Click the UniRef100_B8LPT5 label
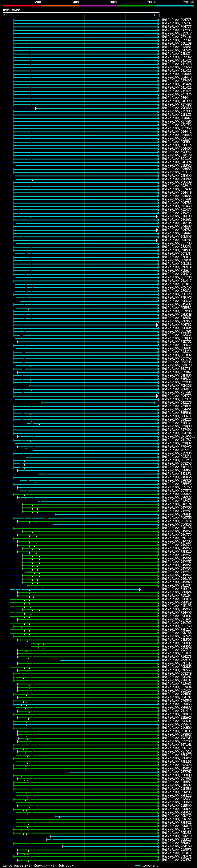The image size is (197, 868). [x=176, y=755]
